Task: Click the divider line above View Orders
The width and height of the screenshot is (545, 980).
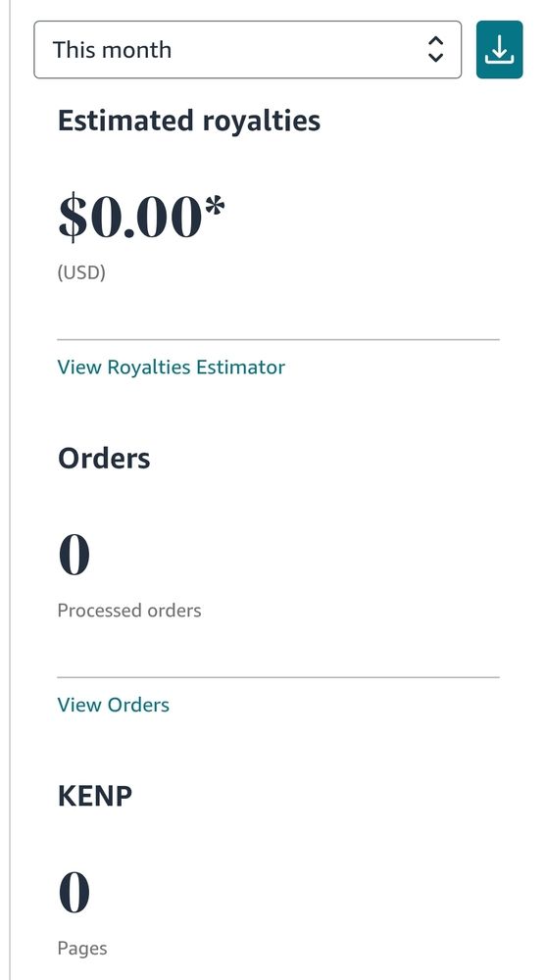Action: tap(278, 677)
